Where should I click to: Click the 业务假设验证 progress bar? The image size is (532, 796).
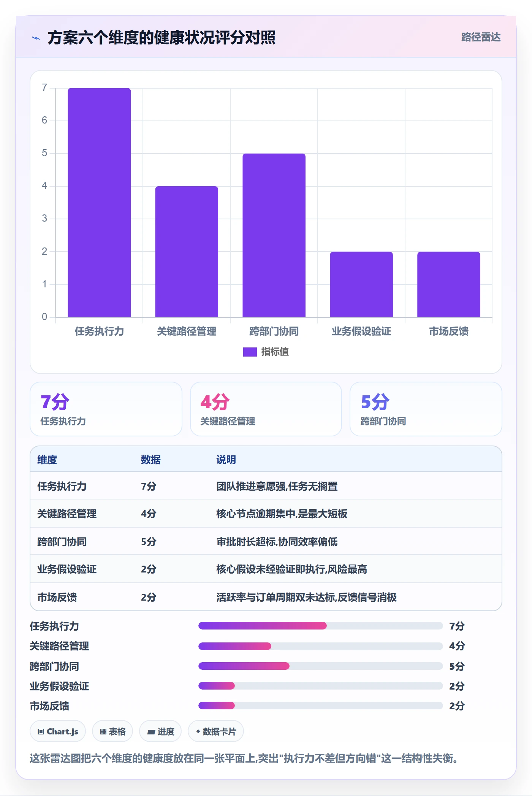(321, 686)
